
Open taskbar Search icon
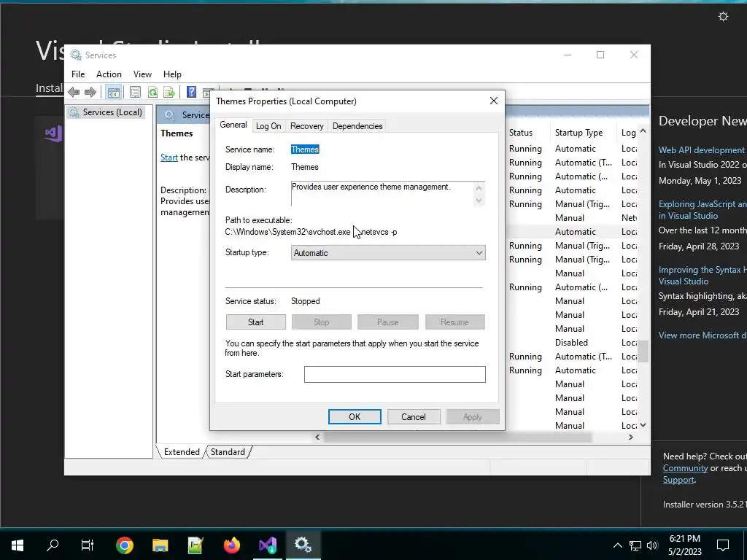pos(53,545)
